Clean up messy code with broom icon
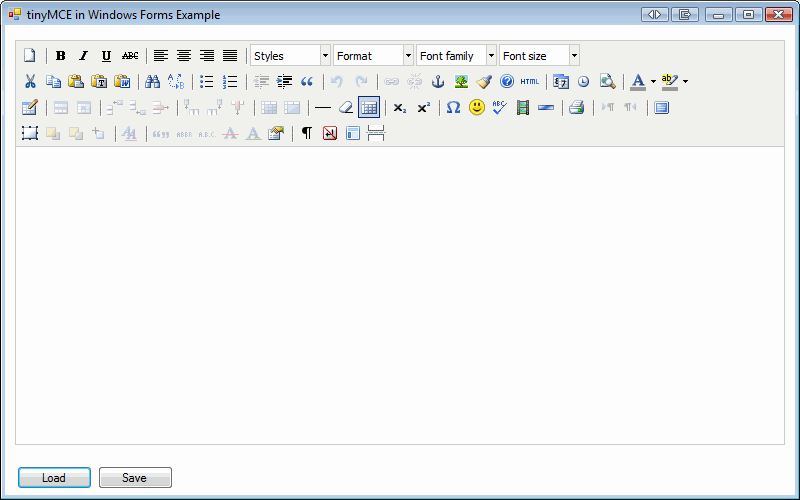This screenshot has width=800, height=500. 484,81
